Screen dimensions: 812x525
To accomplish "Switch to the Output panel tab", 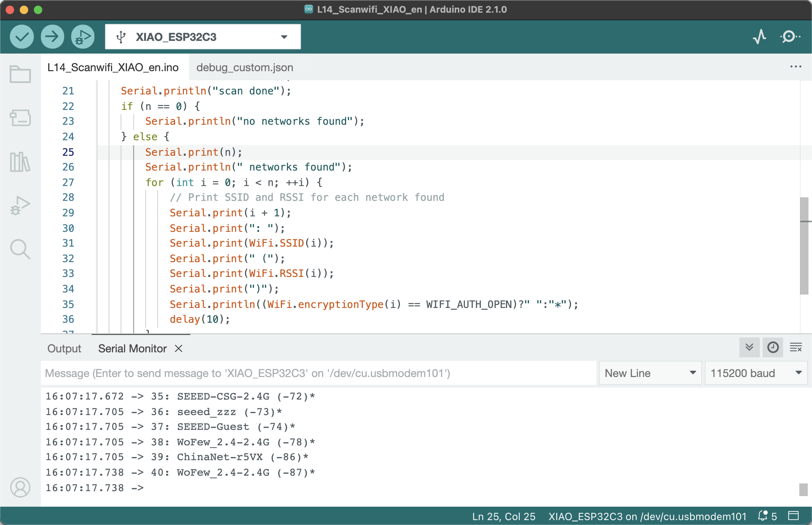I will [64, 348].
